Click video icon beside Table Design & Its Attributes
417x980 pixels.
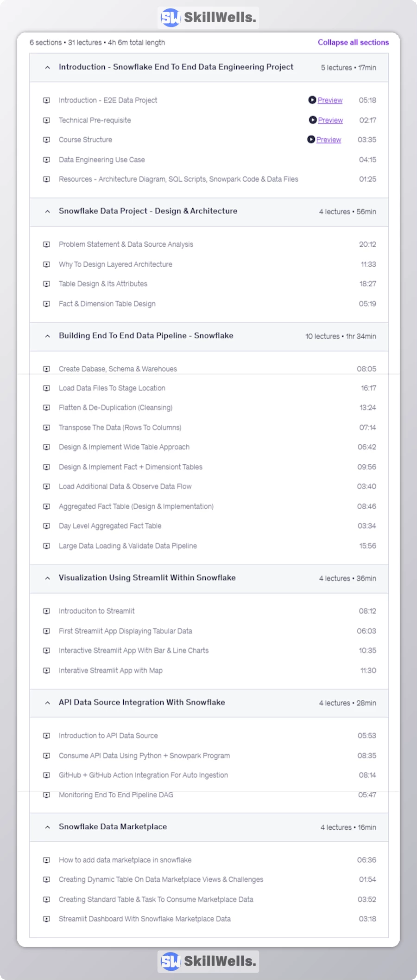(46, 284)
